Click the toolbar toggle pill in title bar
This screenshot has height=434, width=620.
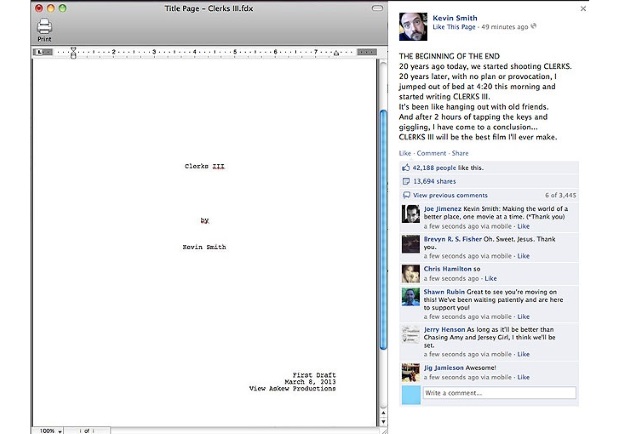(377, 8)
